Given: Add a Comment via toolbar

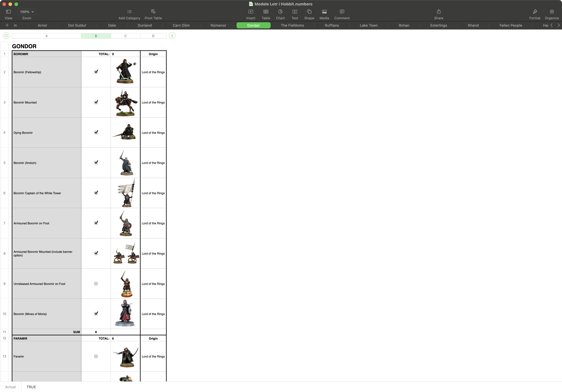Looking at the screenshot, I should 342,12.
